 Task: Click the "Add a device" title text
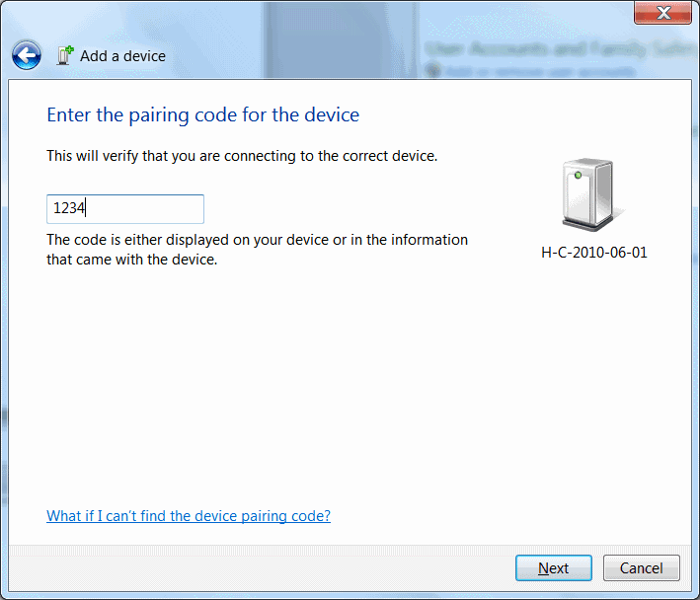pos(123,56)
